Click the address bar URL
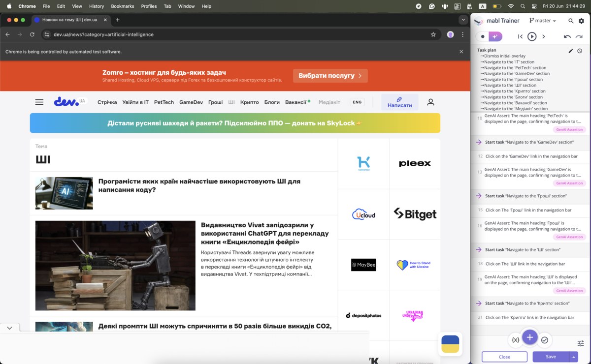The height and width of the screenshot is (364, 591). 103,34
